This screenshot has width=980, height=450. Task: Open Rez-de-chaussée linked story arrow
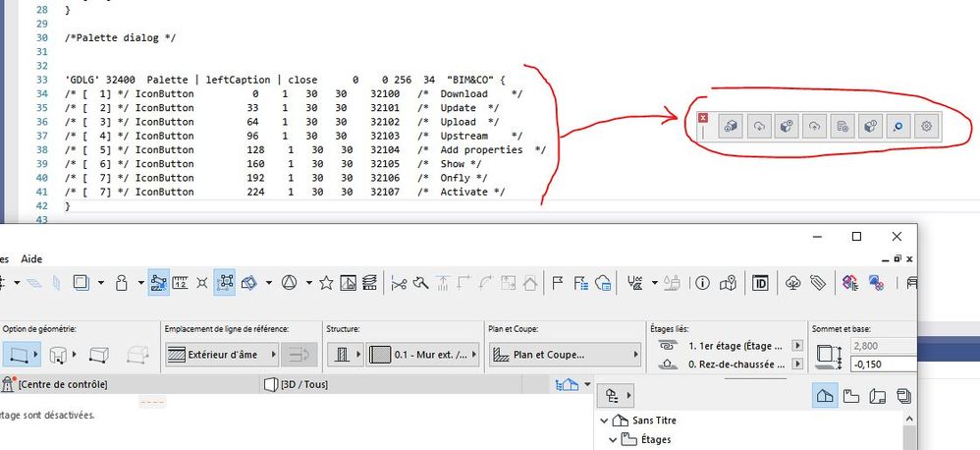(797, 364)
